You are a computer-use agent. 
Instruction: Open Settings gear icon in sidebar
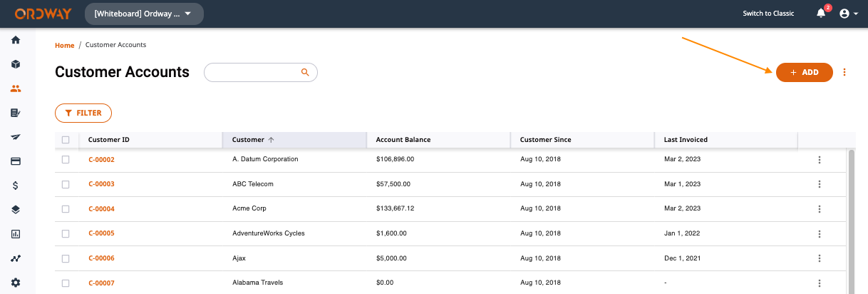(x=16, y=283)
